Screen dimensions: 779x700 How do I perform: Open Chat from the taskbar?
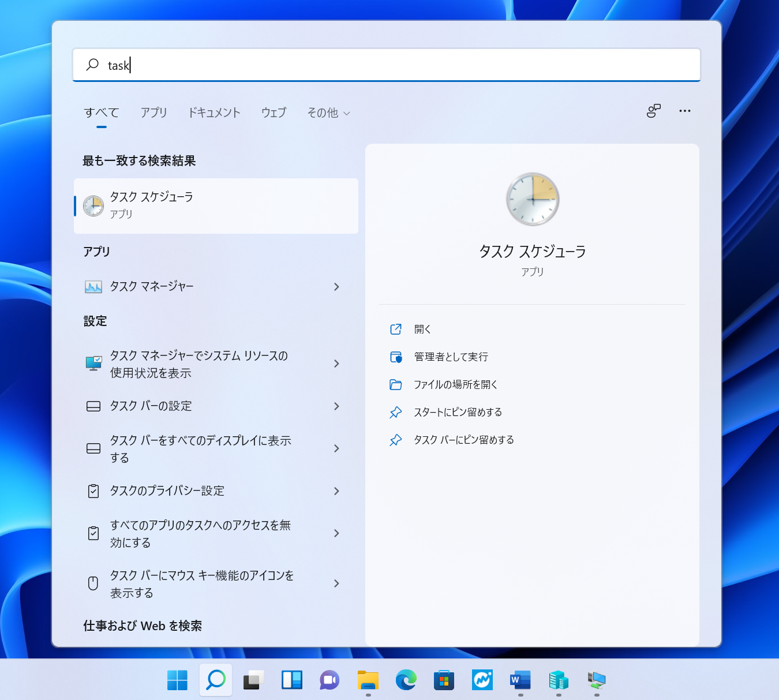pos(329,681)
